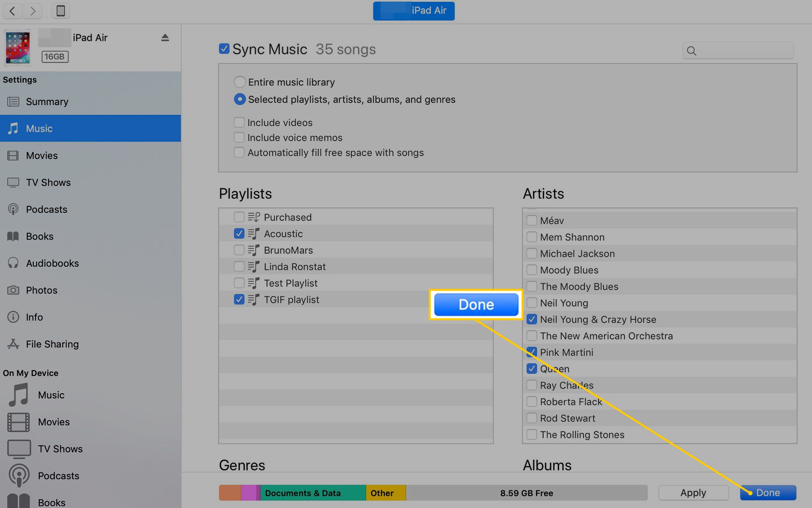Viewport: 812px width, 508px height.
Task: Show TV Shows under On My Device
Action: [x=90, y=449]
